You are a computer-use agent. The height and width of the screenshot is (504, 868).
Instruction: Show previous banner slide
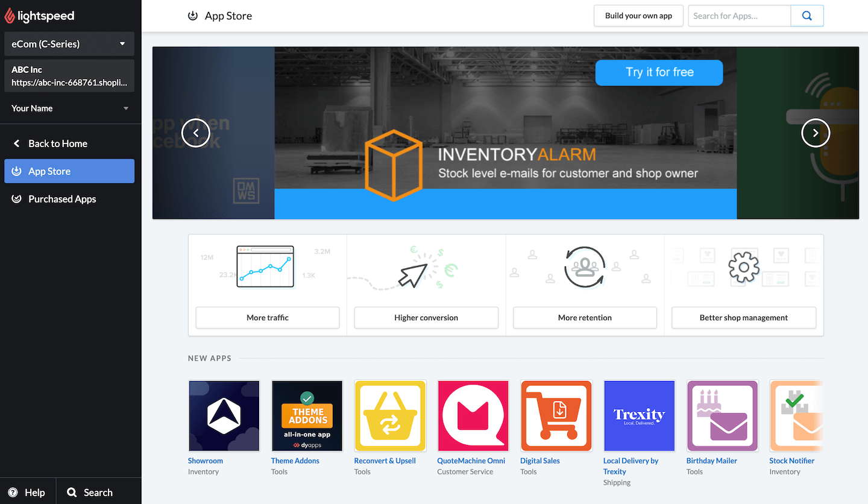pos(196,133)
